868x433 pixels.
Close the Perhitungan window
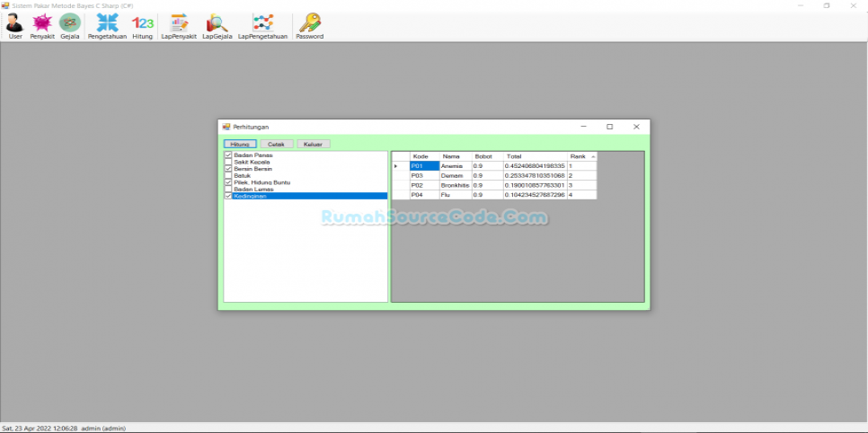pos(636,127)
